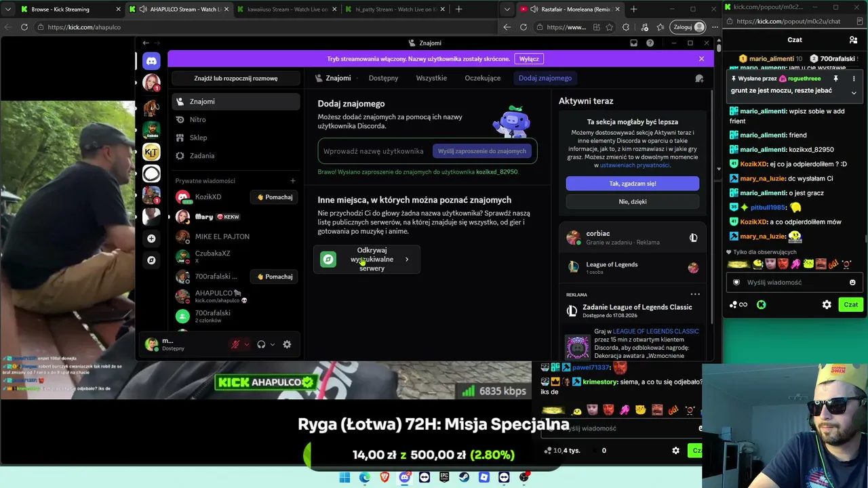The height and width of the screenshot is (488, 868).
Task: Open Zadania in the Discord sidebar
Action: coord(236,156)
